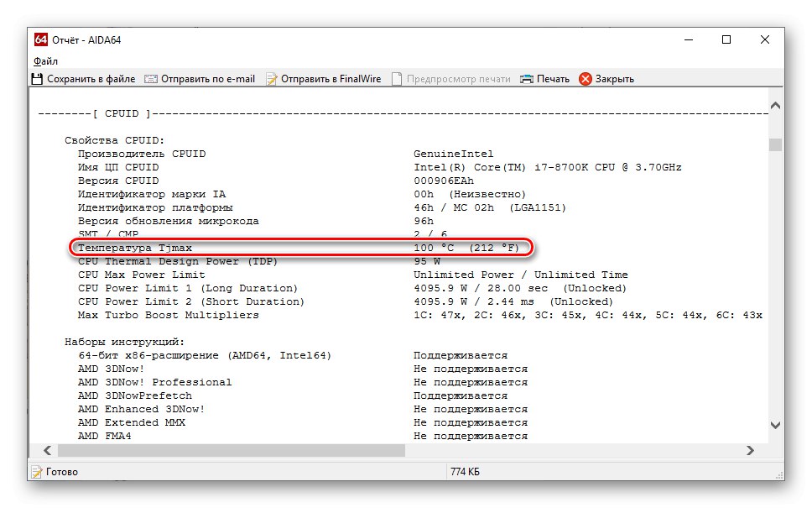Click the red close X icon in toolbar
The height and width of the screenshot is (508, 812).
pos(586,79)
